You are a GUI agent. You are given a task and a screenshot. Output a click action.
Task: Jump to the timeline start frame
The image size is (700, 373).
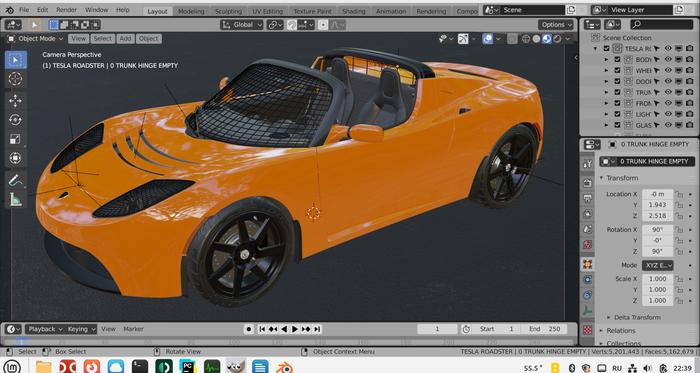click(x=262, y=329)
